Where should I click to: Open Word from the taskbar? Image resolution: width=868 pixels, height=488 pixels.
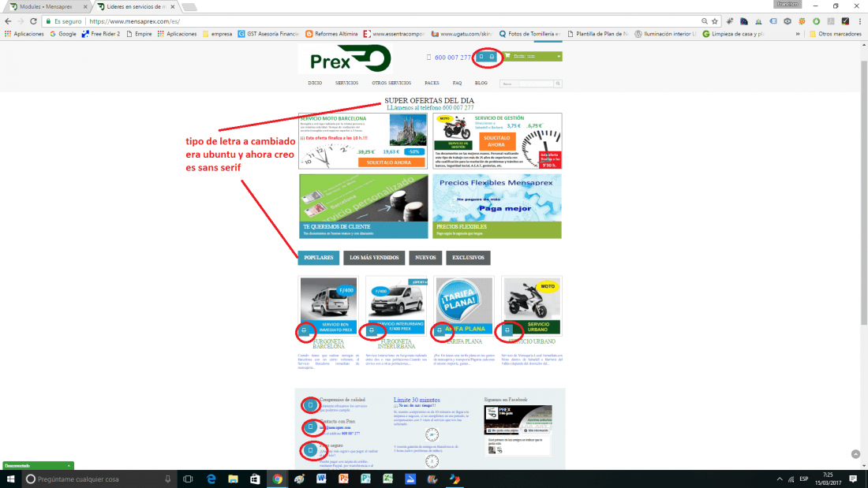pos(321,479)
